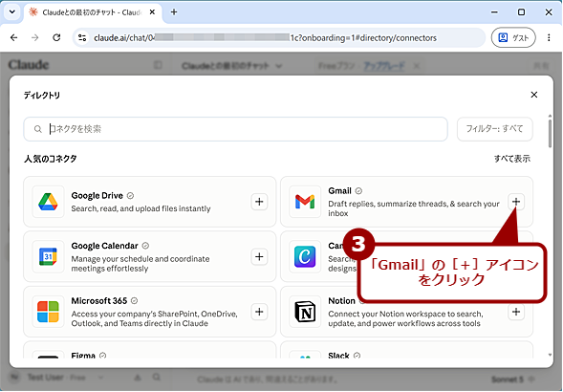Open the フィルター: すべて filter dropdown

pos(495,129)
